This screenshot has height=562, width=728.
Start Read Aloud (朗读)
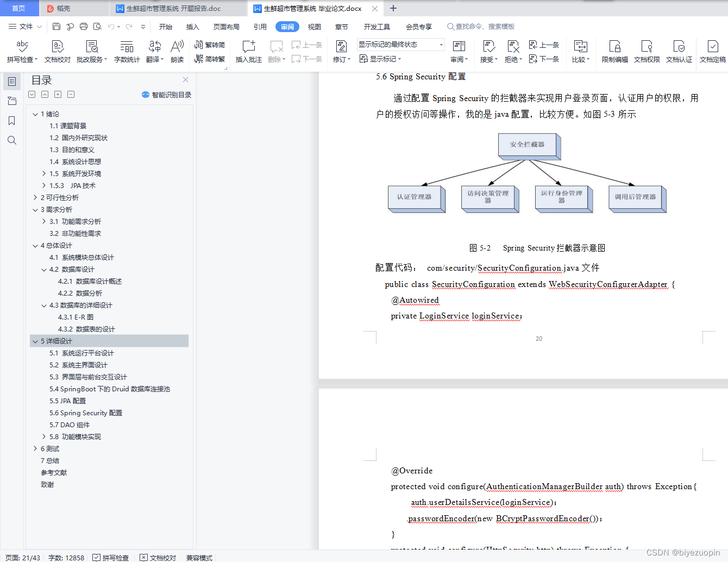point(177,52)
